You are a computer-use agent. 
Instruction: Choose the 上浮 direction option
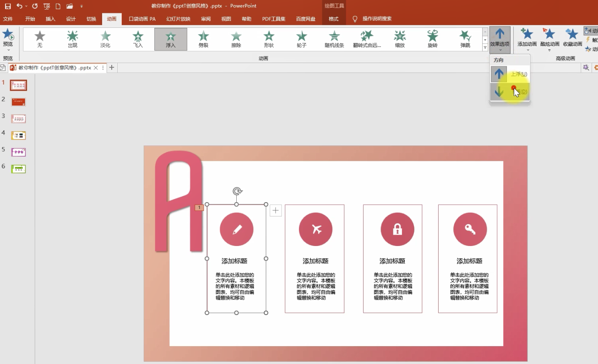(x=510, y=74)
